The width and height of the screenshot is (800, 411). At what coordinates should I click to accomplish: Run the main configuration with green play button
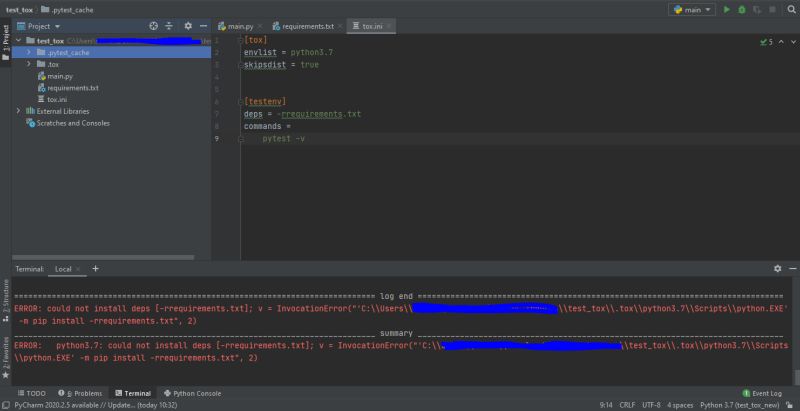727,10
